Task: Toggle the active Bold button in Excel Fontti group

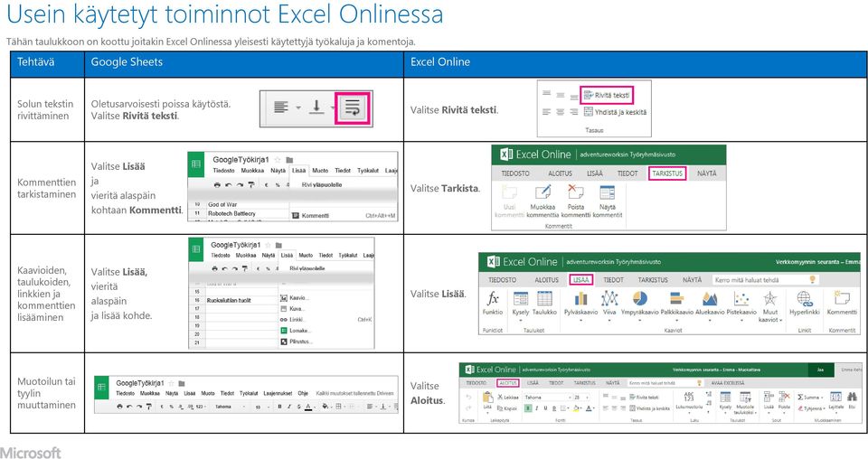Action: tap(528, 408)
